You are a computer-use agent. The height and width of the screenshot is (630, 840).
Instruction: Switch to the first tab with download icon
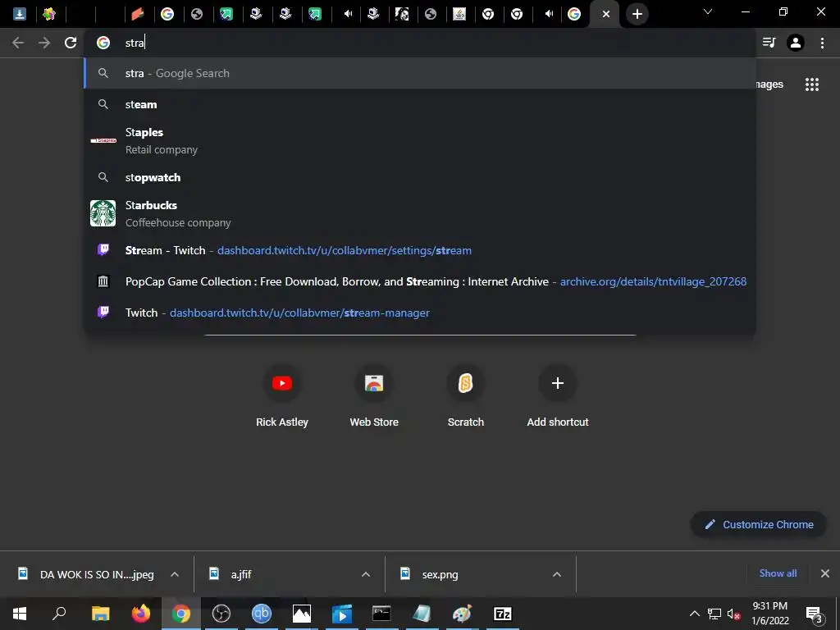coord(20,14)
